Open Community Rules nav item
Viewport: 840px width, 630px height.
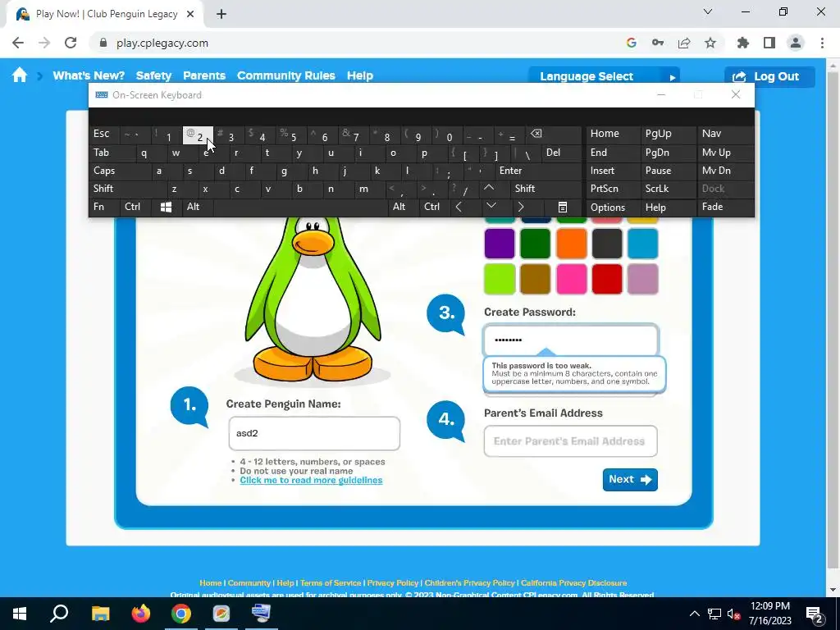(x=286, y=75)
